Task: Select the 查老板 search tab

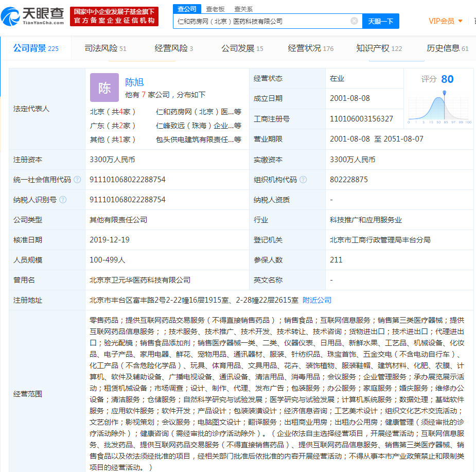Action: 215,9
